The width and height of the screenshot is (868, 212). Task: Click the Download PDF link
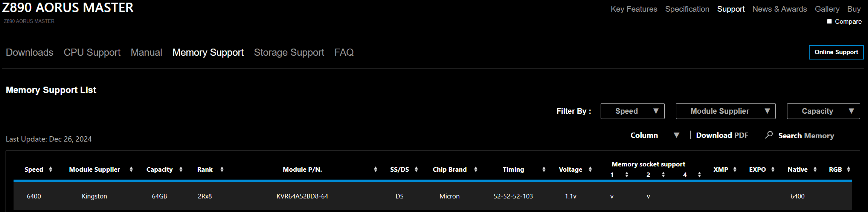click(x=722, y=135)
